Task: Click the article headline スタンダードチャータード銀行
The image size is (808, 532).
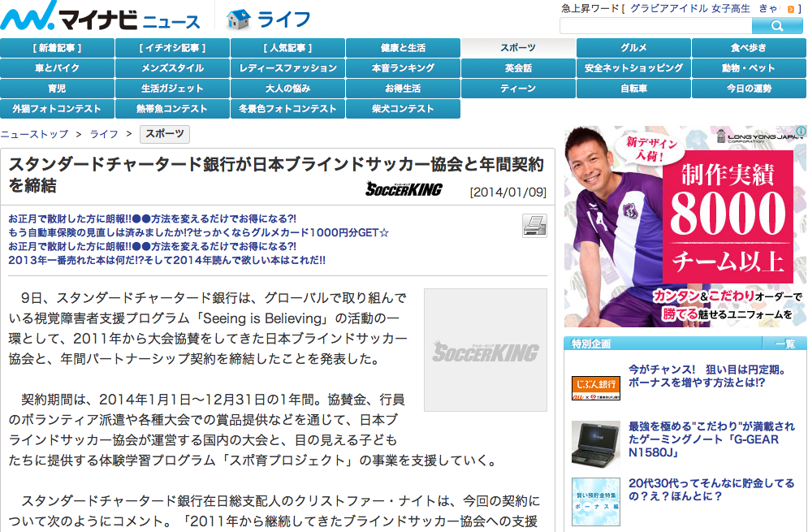Action: pyautogui.click(x=276, y=175)
